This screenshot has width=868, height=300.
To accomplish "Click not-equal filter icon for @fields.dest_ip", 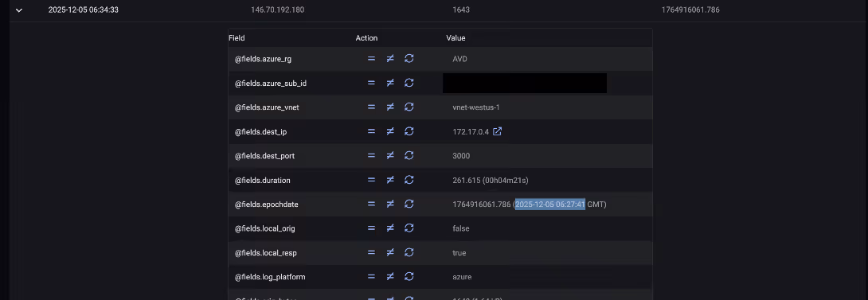I will [x=390, y=132].
